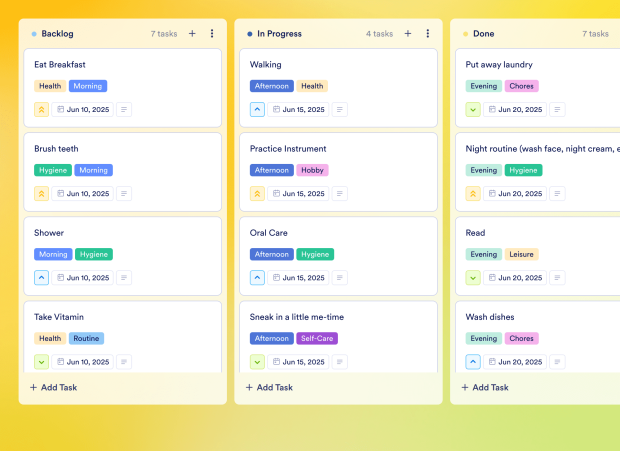
Task: Select the Jun 10, 2025 date on Eat Breakfast
Action: click(x=83, y=110)
